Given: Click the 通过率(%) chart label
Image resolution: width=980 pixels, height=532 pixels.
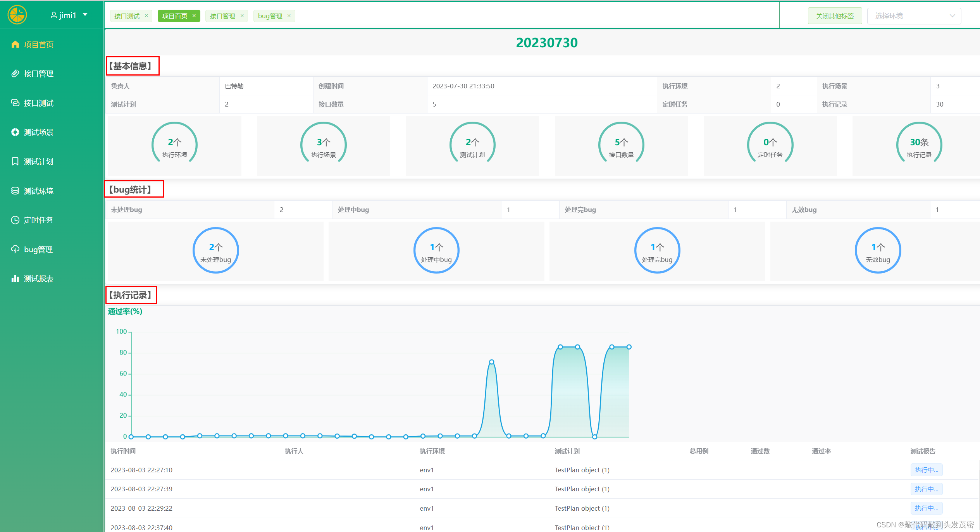Looking at the screenshot, I should pyautogui.click(x=125, y=311).
